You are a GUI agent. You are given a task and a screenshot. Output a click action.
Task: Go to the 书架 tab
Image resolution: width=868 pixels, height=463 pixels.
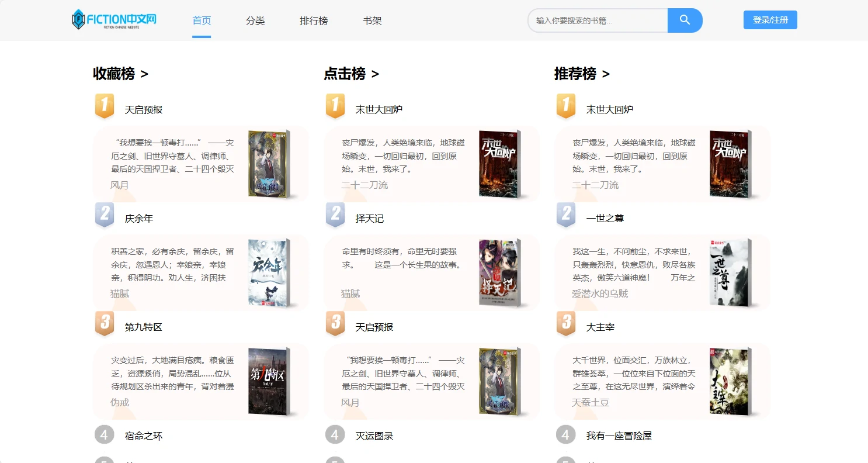[372, 21]
